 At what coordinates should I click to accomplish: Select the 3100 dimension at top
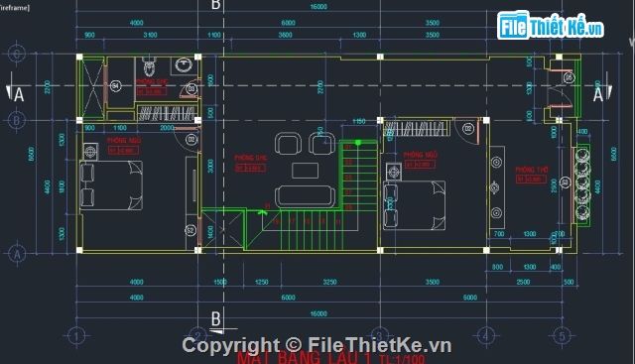point(150,35)
